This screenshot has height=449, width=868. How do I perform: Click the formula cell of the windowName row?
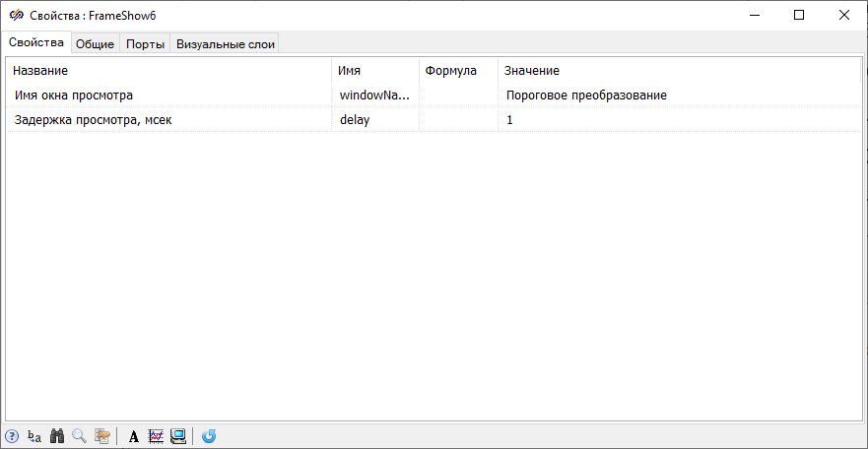[x=458, y=96]
